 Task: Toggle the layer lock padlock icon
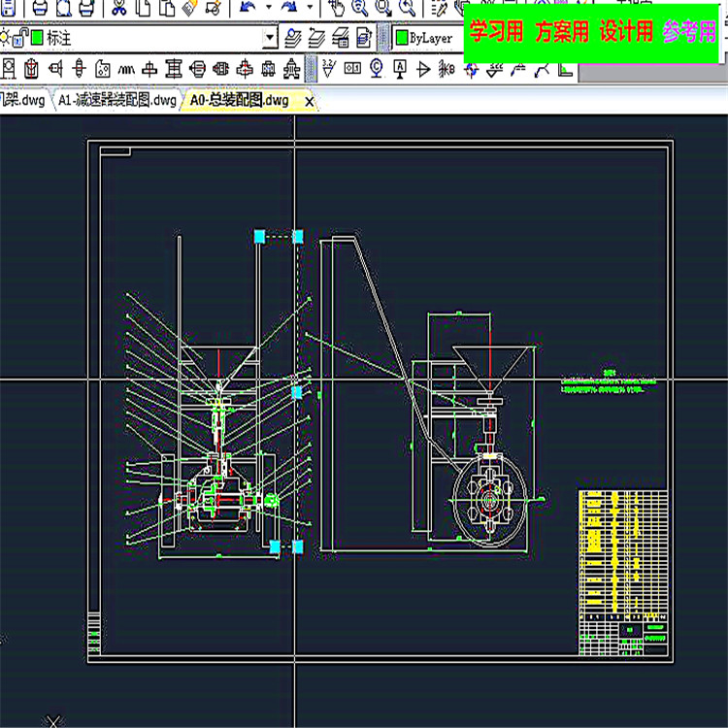coord(19,37)
